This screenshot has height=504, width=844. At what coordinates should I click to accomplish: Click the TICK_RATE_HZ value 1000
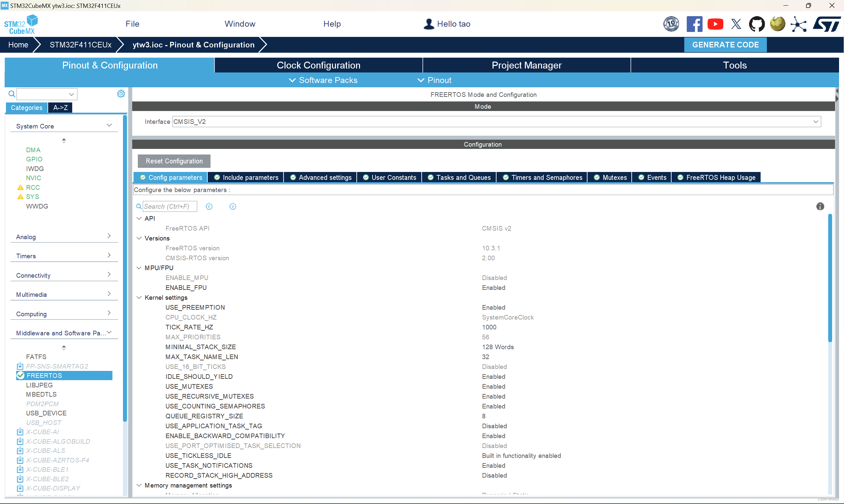tap(489, 327)
